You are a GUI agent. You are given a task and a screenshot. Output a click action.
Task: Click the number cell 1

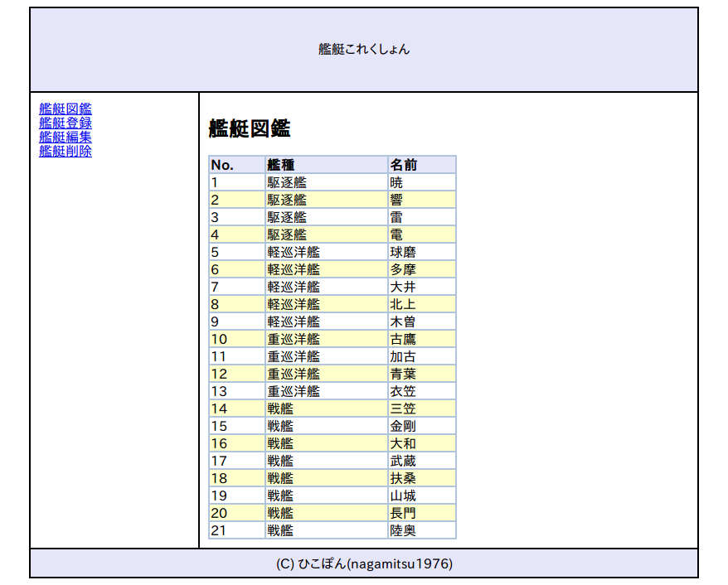237,182
